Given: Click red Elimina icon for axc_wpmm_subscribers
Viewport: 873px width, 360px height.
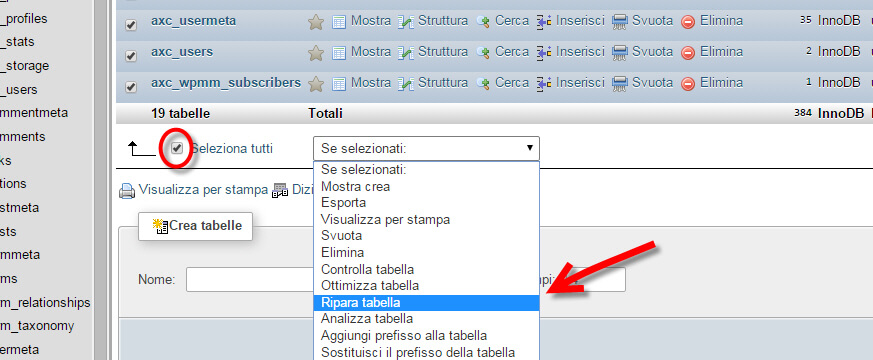Looking at the screenshot, I should [688, 85].
